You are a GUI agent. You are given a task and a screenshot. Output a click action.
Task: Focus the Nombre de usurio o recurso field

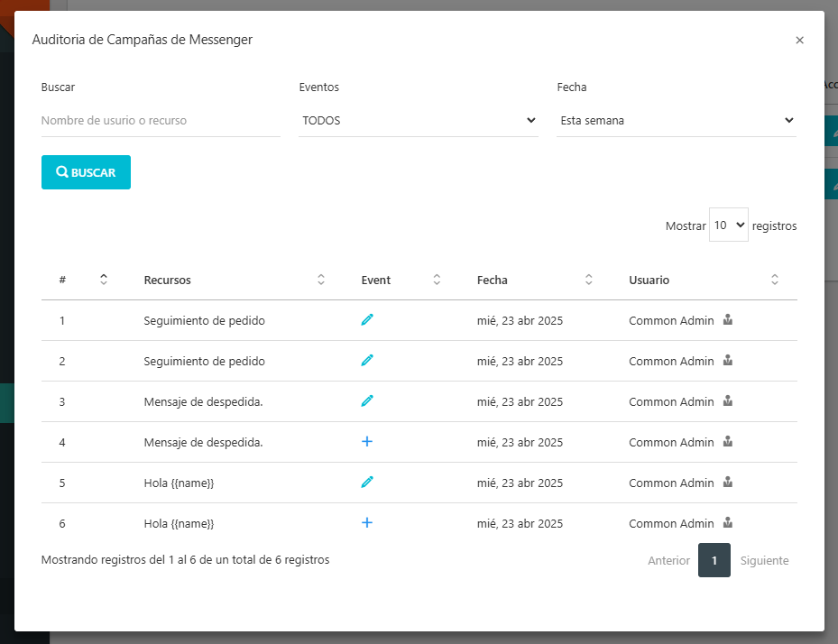click(161, 120)
